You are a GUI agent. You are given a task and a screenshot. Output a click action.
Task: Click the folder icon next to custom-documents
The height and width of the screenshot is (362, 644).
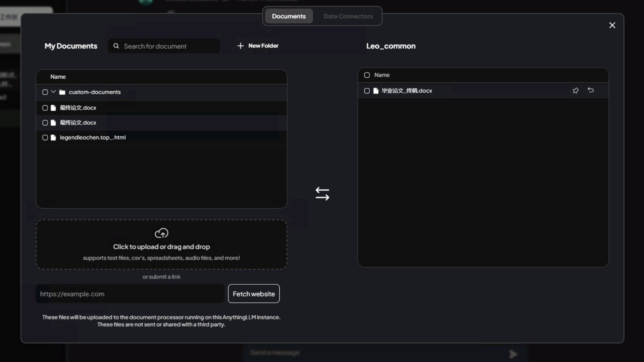point(62,92)
